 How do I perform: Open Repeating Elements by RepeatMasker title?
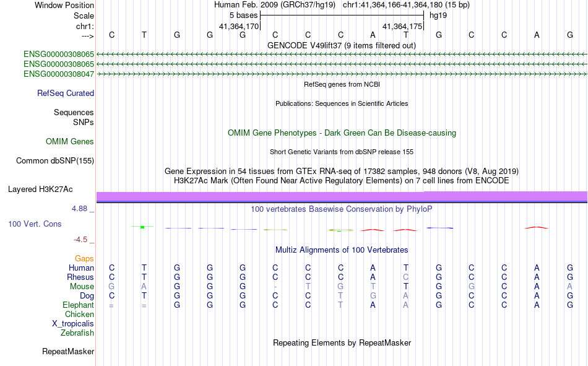(342, 342)
